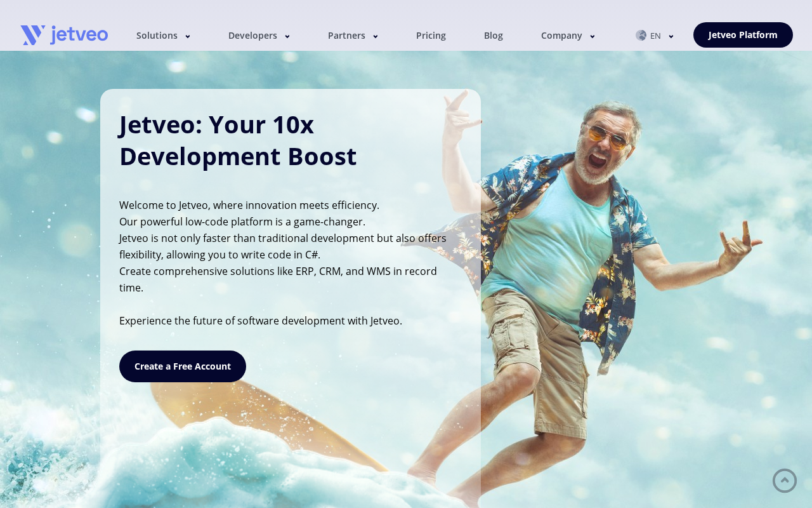This screenshot has height=508, width=812.
Task: Open the Solutions menu
Action: pyautogui.click(x=157, y=36)
